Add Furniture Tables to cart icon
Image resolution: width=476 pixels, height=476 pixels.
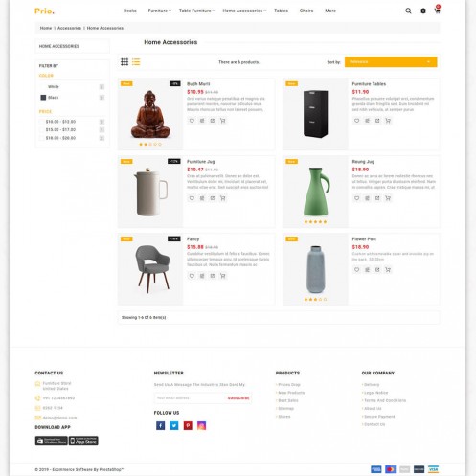coord(388,121)
